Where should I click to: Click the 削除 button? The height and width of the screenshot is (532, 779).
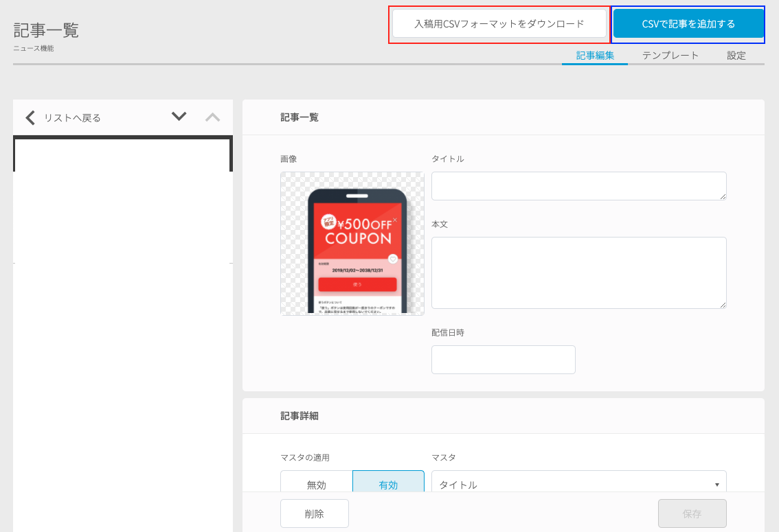pyautogui.click(x=315, y=513)
